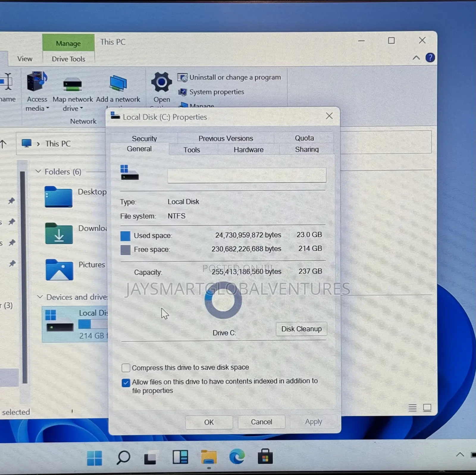Open Windows Start menu
Viewport: 476px width, 475px height.
click(x=95, y=457)
